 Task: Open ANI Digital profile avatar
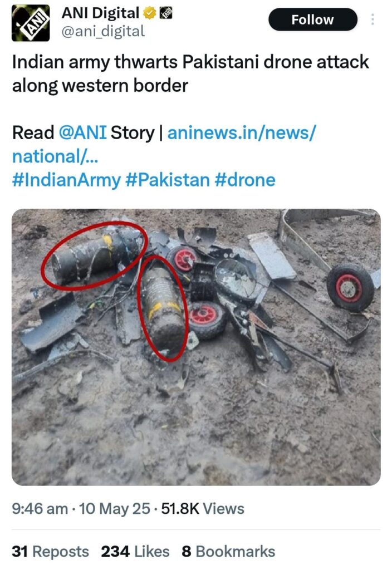tap(31, 22)
